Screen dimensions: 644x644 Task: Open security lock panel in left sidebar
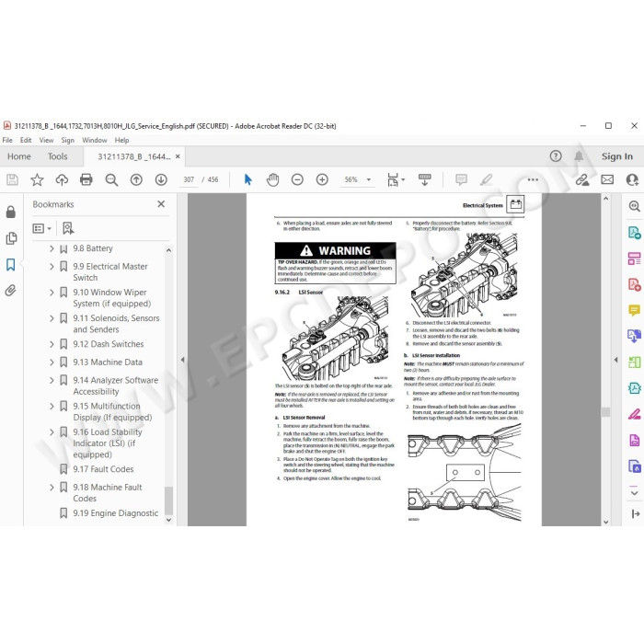[x=11, y=212]
